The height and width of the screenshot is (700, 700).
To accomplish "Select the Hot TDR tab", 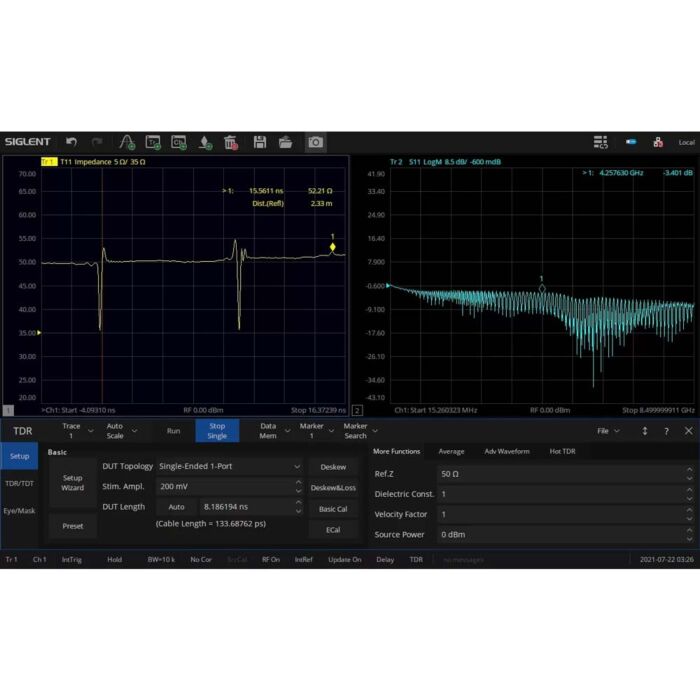I will (563, 451).
